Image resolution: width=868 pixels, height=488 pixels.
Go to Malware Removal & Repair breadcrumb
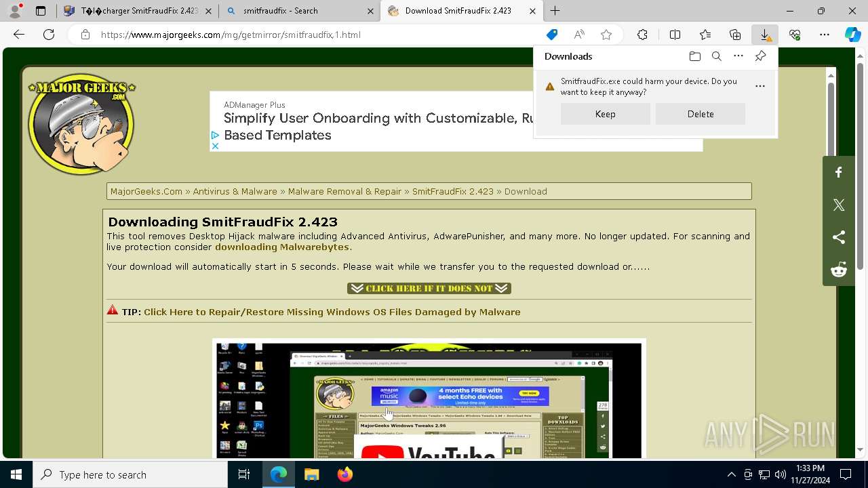click(x=344, y=191)
